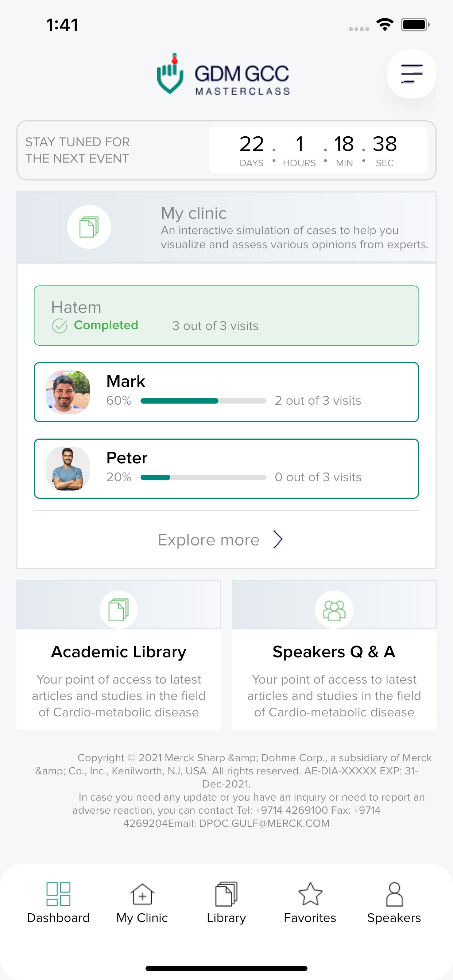Tap Peter's profile photo

68,468
